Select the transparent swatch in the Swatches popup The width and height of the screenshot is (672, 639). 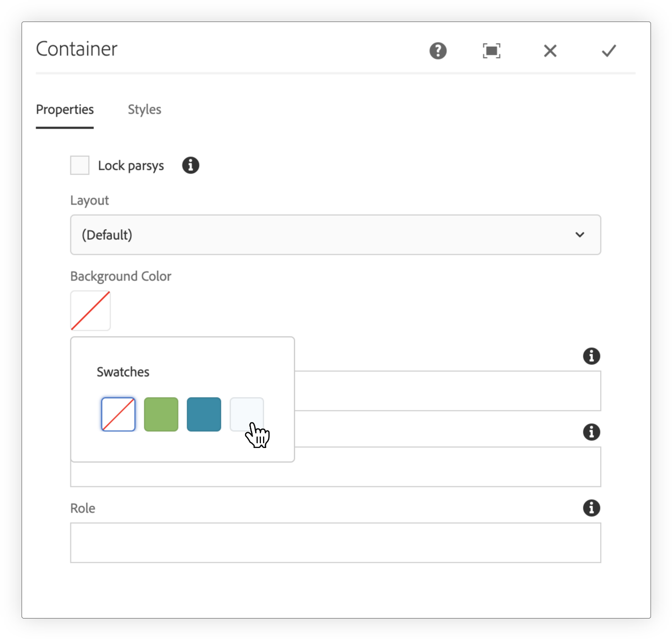point(118,414)
